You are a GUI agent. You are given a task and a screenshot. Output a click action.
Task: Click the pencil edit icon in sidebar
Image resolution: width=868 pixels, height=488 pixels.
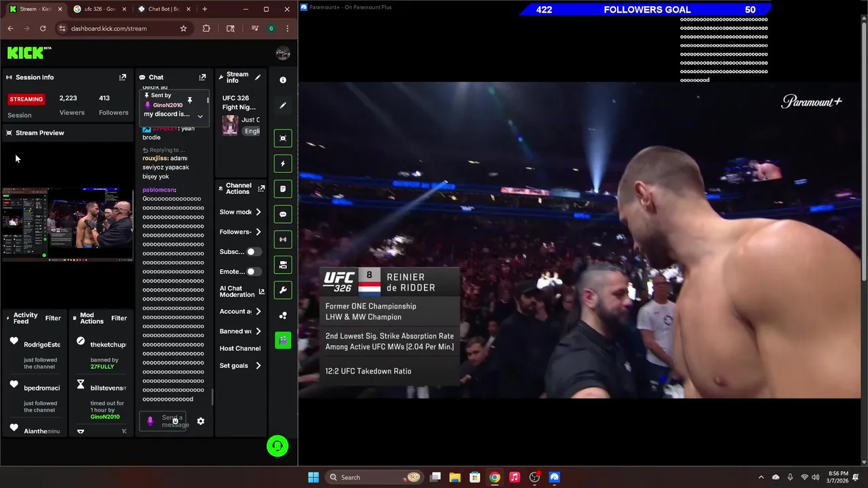click(283, 106)
